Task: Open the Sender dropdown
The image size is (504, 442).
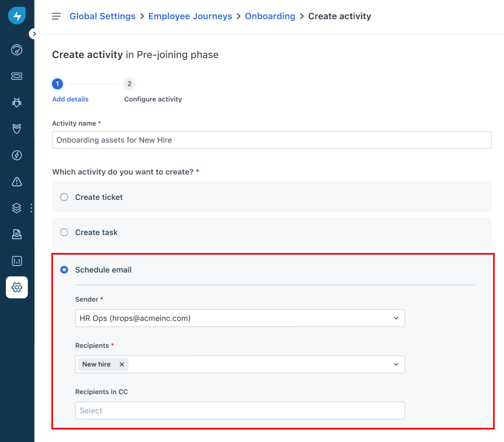Action: pos(240,318)
